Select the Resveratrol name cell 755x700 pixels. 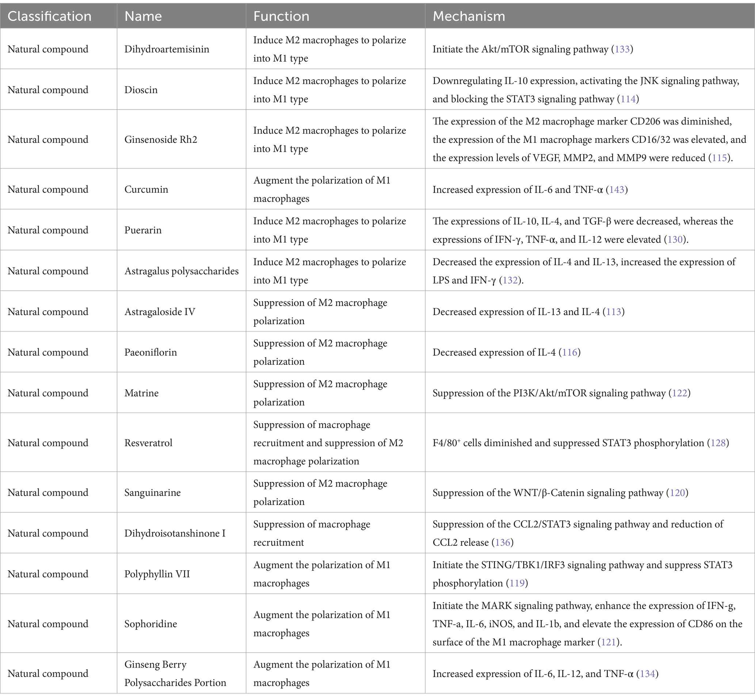182,443
